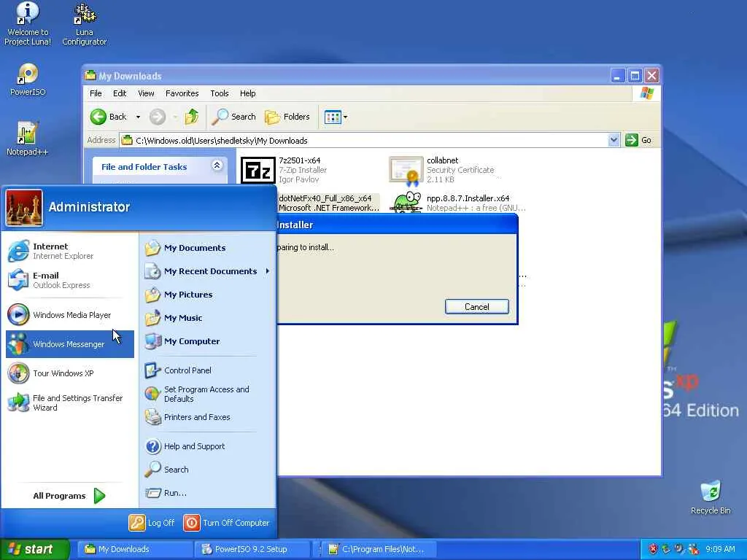Screen dimensions: 747x560
Task: Open the Edit menu
Action: point(120,93)
